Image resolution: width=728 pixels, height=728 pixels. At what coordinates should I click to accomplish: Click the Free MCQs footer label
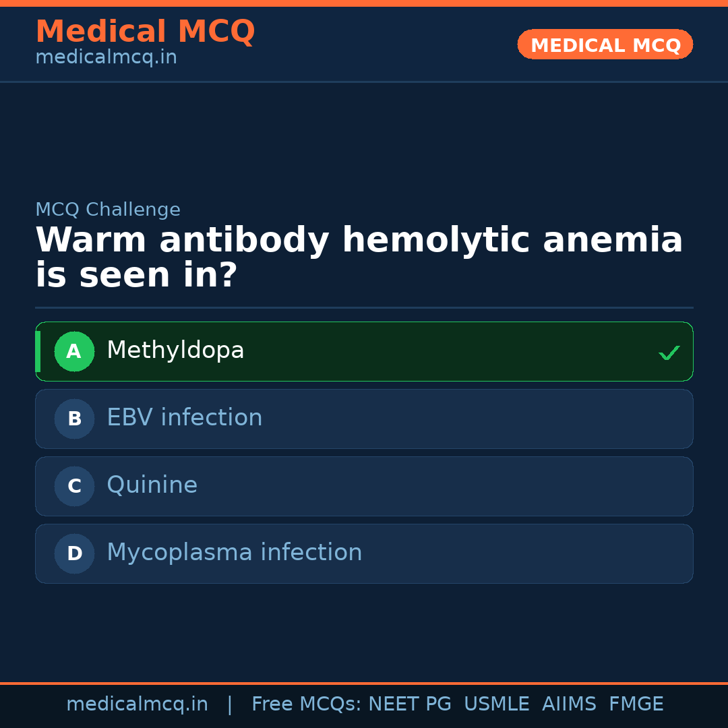click(x=306, y=704)
